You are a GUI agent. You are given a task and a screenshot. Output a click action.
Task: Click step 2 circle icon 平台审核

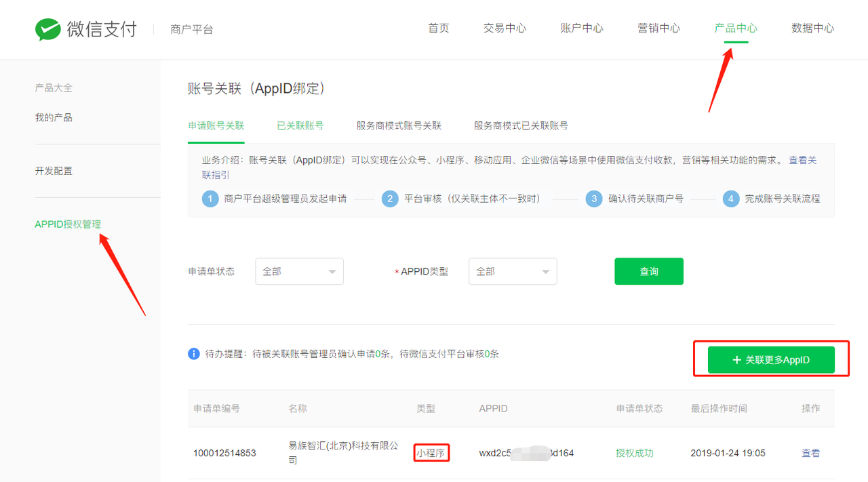click(x=390, y=199)
